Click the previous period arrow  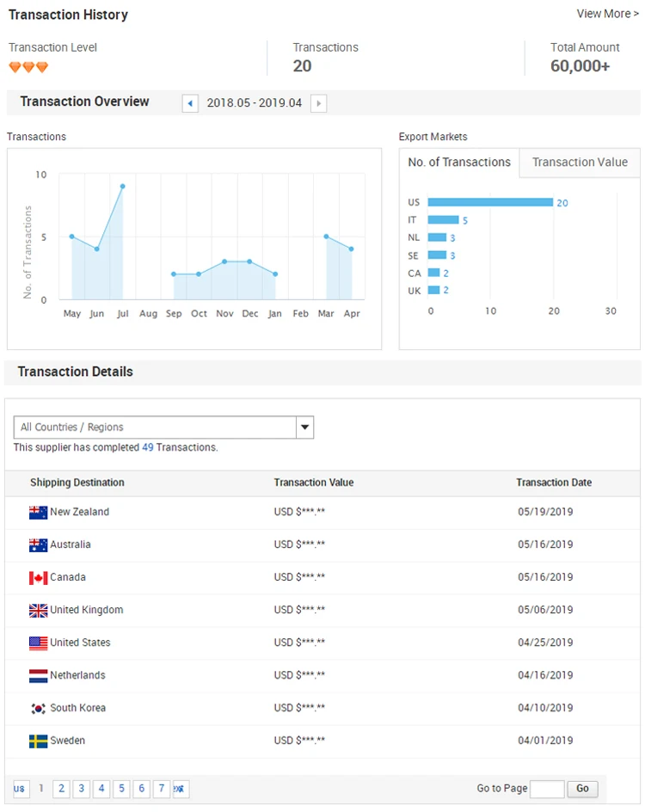(190, 103)
